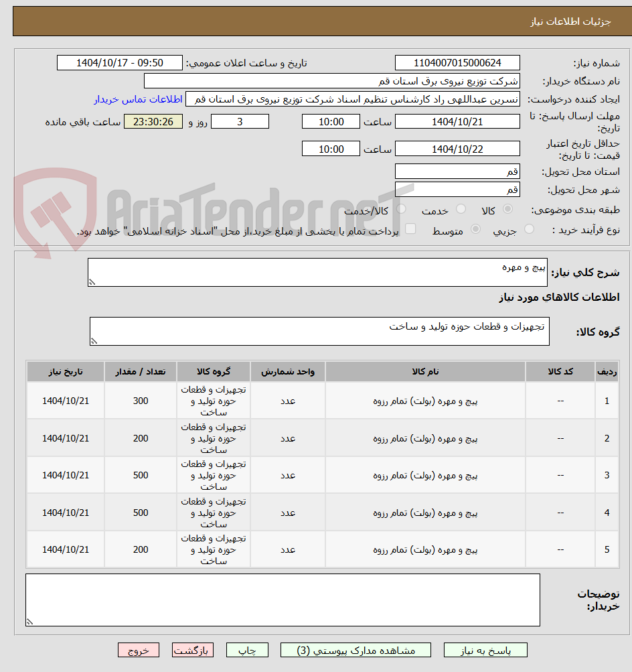This screenshot has width=632, height=672.
Task: Open اطلاعات تماس خریدار link
Action: coord(139,99)
